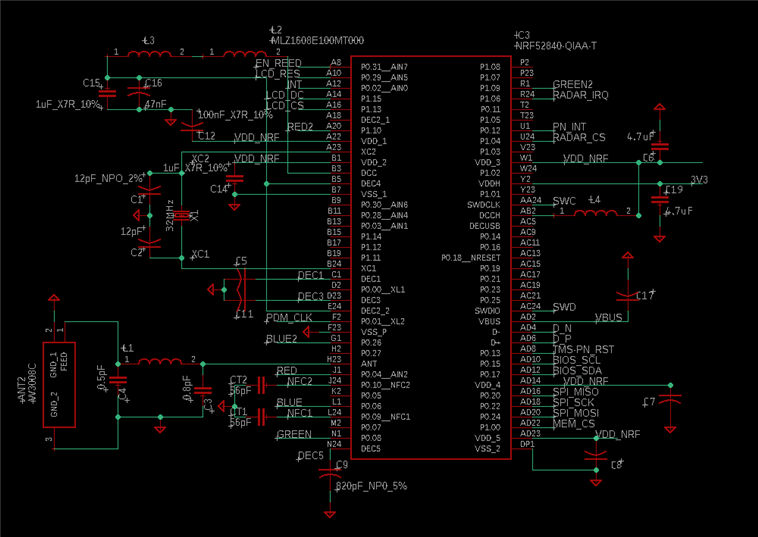Select the ground symbol below C9
The height and width of the screenshot is (537, 758).
point(330,514)
